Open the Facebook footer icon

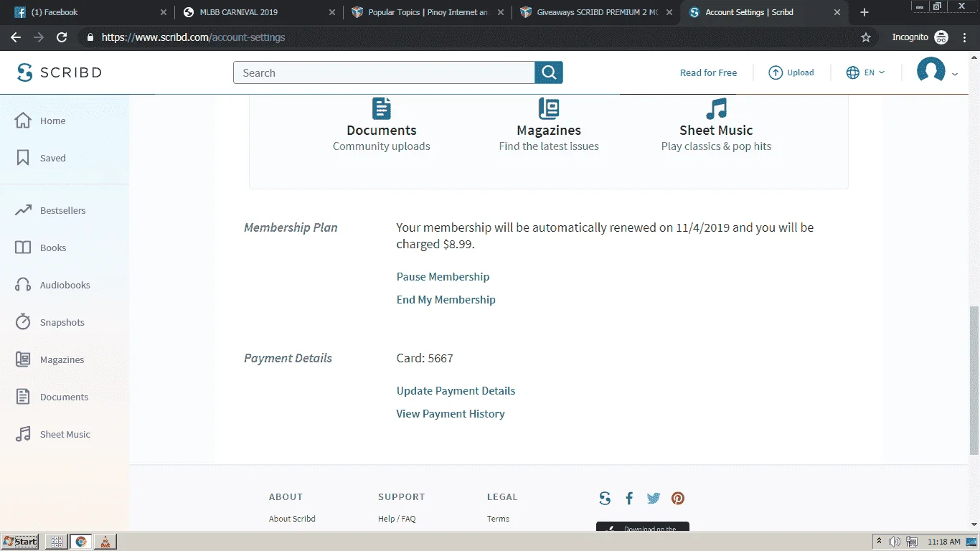pyautogui.click(x=629, y=498)
